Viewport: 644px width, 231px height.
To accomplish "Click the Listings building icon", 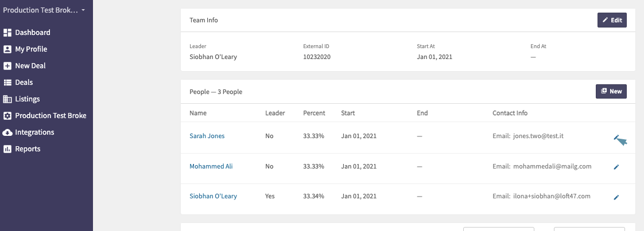I will (x=7, y=99).
